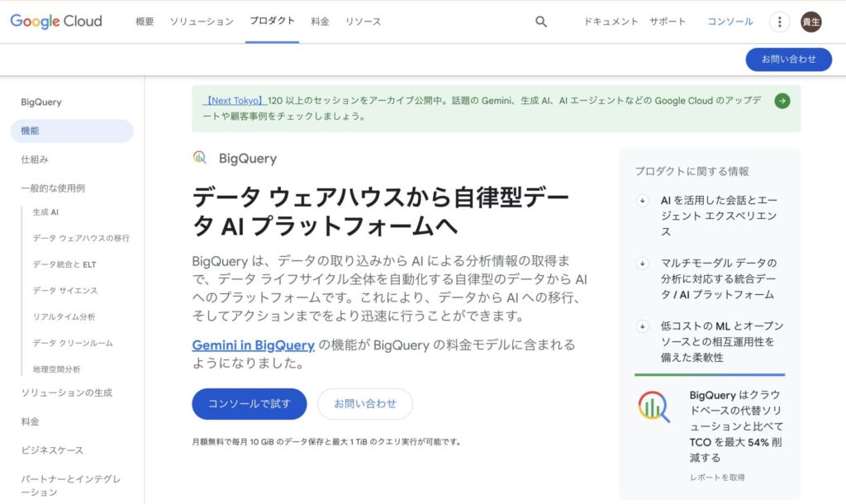Click the 月額無料で毎月 10 GiB note text

(x=327, y=441)
